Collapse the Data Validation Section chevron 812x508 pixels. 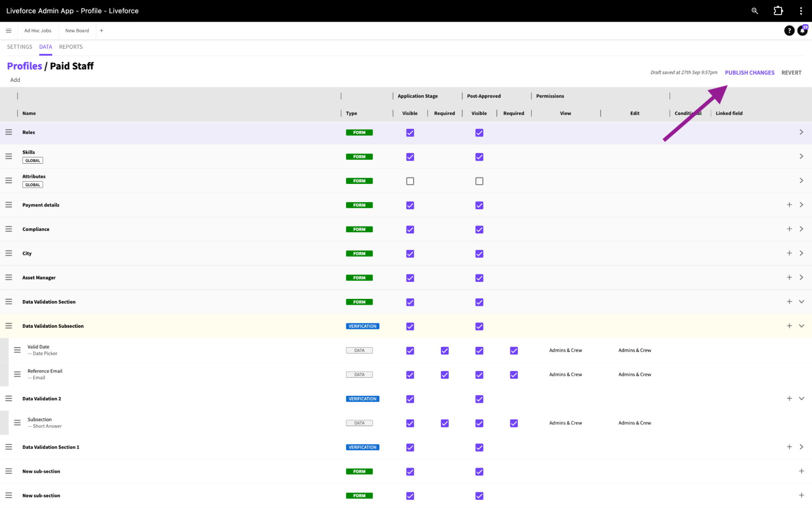801,302
